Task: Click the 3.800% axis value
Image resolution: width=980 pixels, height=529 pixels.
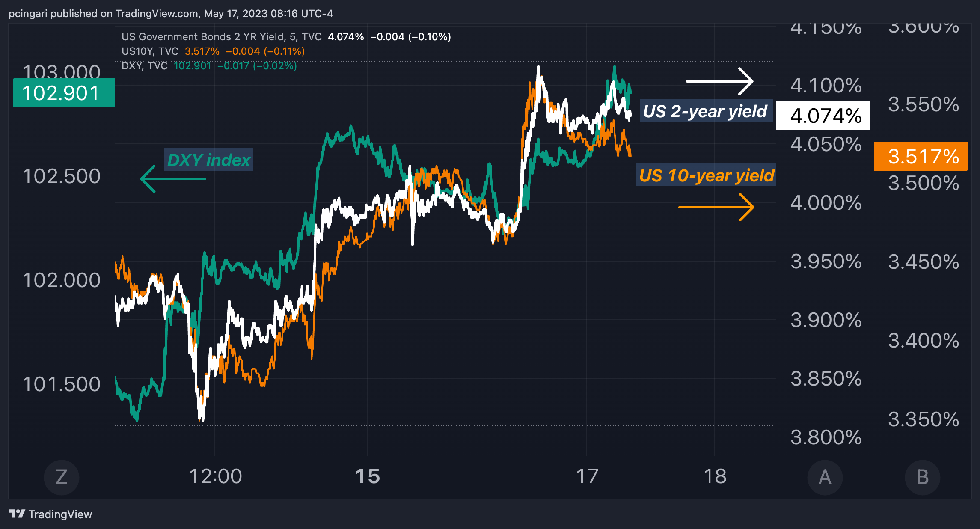Action: point(826,437)
